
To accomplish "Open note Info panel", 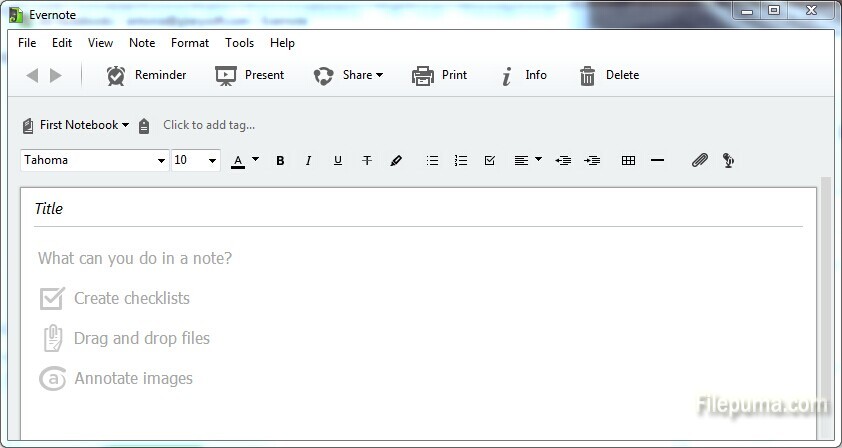I will pos(507,75).
